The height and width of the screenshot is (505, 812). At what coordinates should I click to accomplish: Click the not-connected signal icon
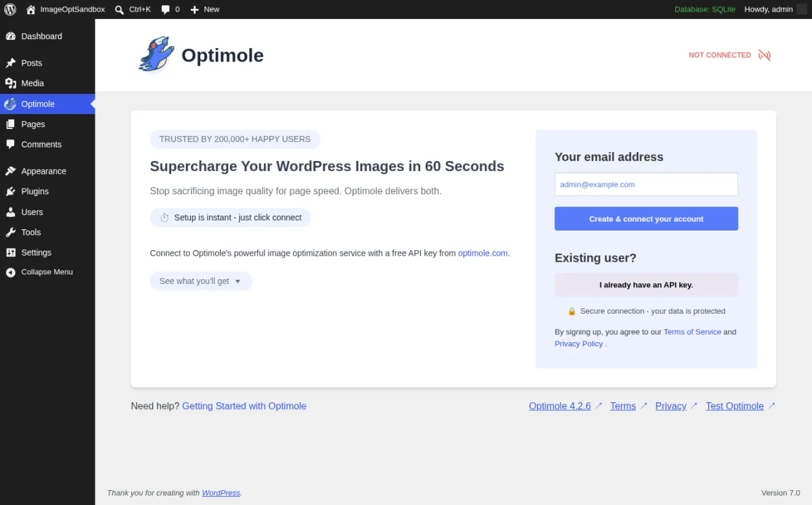coord(765,55)
